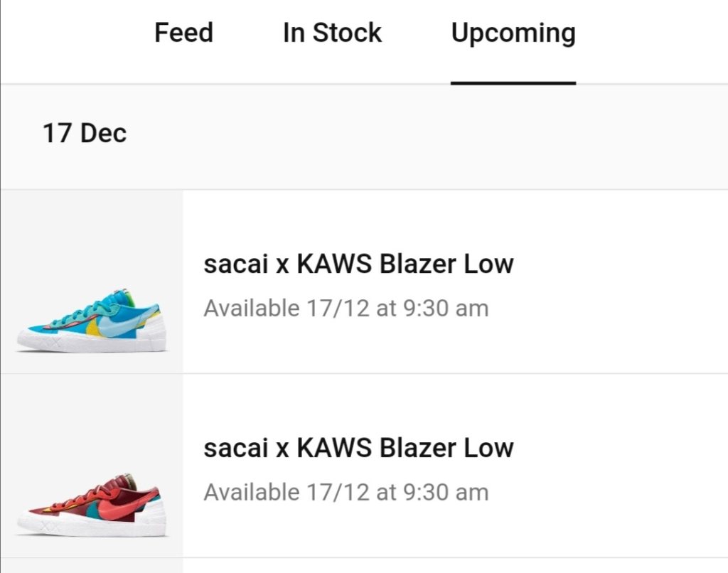Click the black underline beneath Upcoming
The height and width of the screenshot is (573, 728).
tap(513, 82)
